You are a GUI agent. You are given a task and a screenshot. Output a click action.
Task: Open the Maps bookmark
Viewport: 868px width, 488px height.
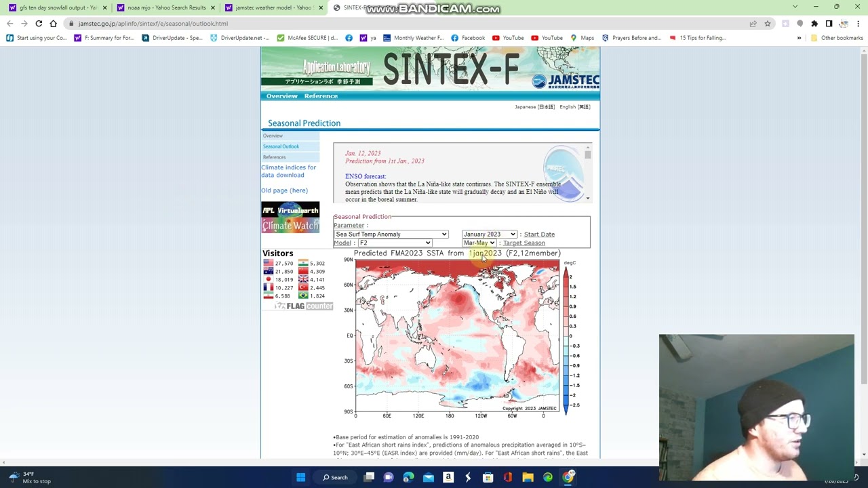[x=582, y=38]
